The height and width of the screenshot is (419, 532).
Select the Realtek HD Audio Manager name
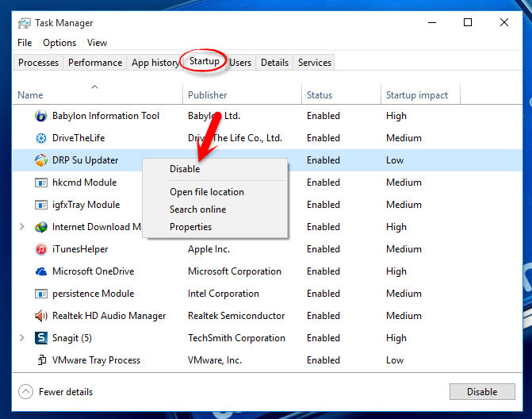coord(109,316)
